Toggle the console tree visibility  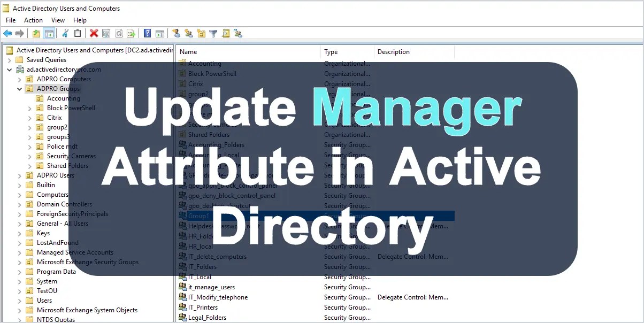[x=49, y=33]
